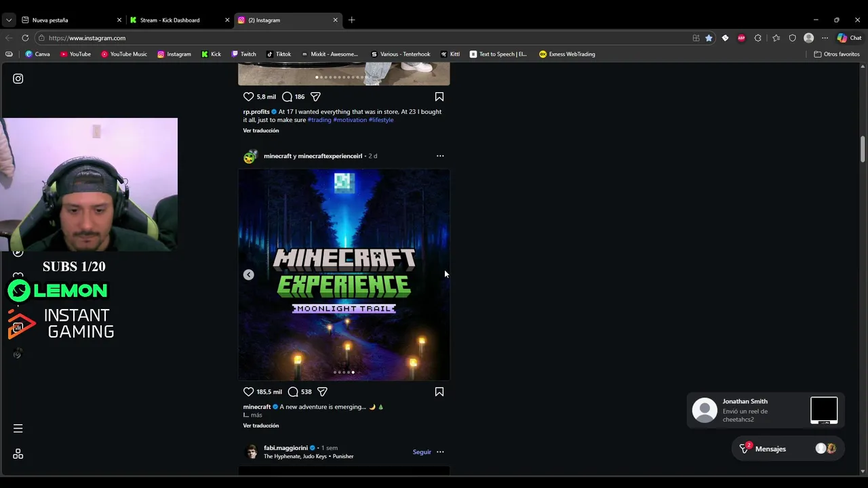View likes count 185,5 mil

[x=269, y=392]
